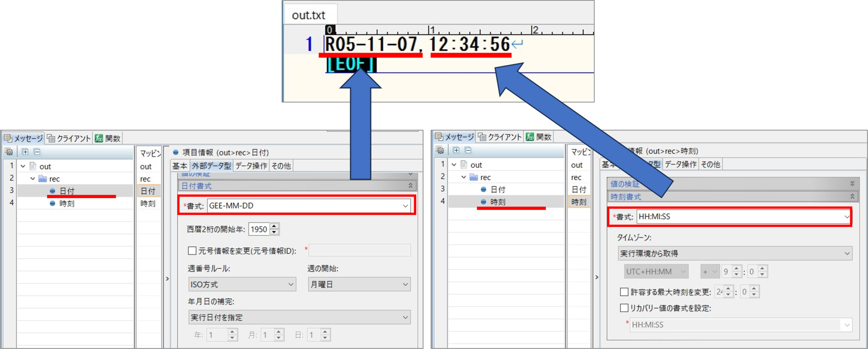
Task: Open the 週番号ルール ISO方式 dropdown
Action: 290,284
